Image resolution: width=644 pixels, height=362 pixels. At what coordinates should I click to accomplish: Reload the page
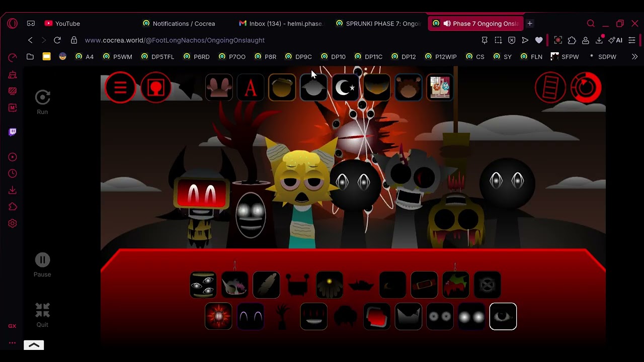57,40
